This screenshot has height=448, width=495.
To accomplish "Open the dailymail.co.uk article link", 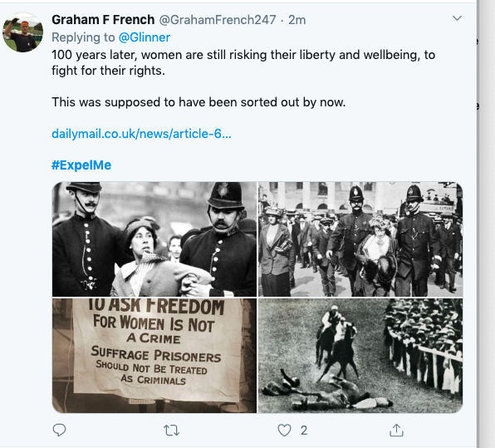I will (141, 134).
